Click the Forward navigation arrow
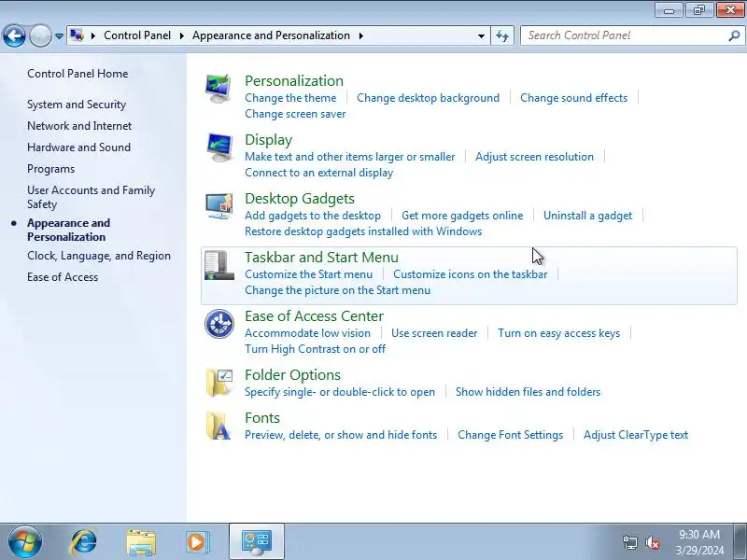747x560 pixels. pyautogui.click(x=40, y=35)
